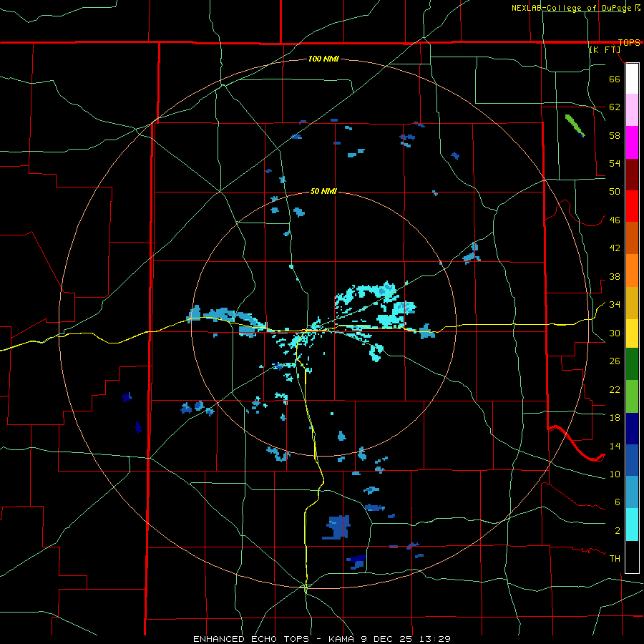The width and height of the screenshot is (644, 644).
Task: Click the TOPS legend heading
Action: [x=629, y=43]
